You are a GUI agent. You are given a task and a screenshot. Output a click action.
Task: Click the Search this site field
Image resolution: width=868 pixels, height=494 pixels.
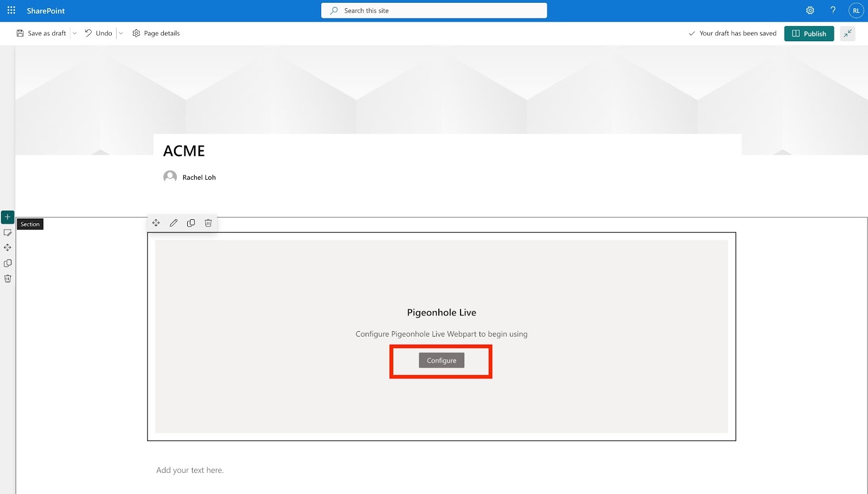point(433,10)
